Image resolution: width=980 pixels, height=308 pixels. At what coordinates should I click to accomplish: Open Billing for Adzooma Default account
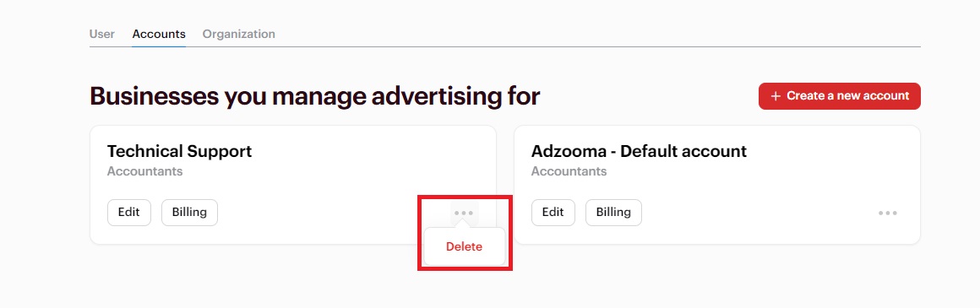click(x=613, y=213)
